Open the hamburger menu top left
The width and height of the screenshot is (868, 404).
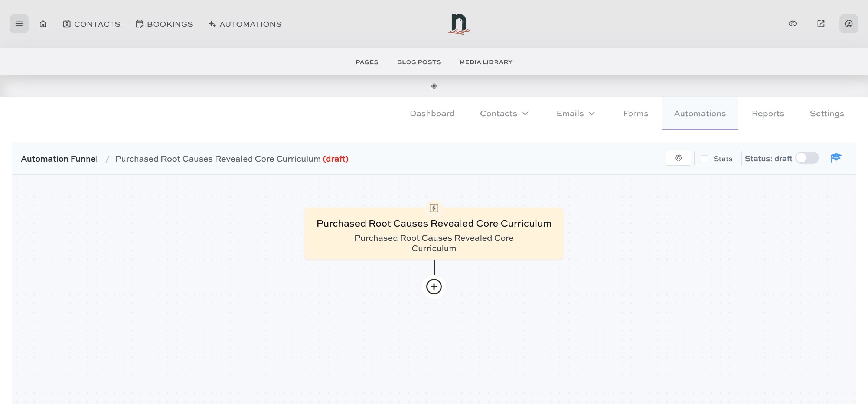click(x=19, y=23)
